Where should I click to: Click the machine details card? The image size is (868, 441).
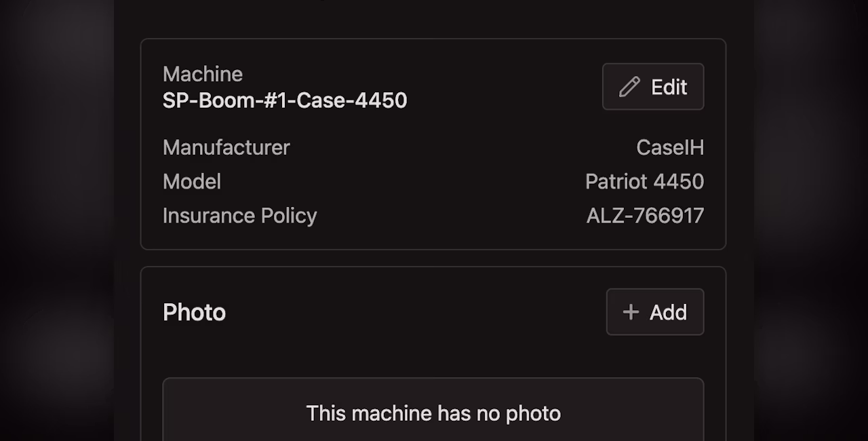(433, 144)
